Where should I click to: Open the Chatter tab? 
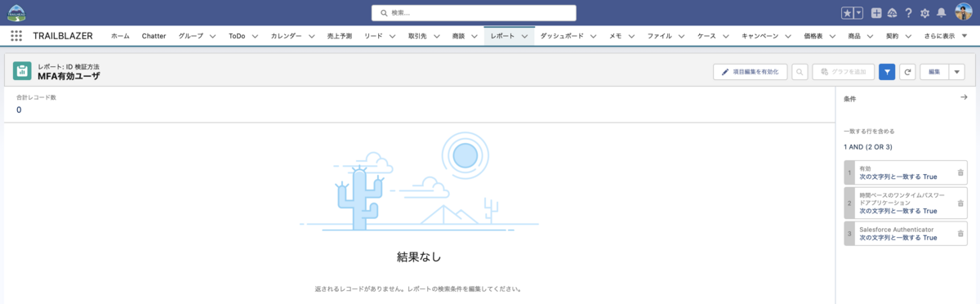coord(154,36)
